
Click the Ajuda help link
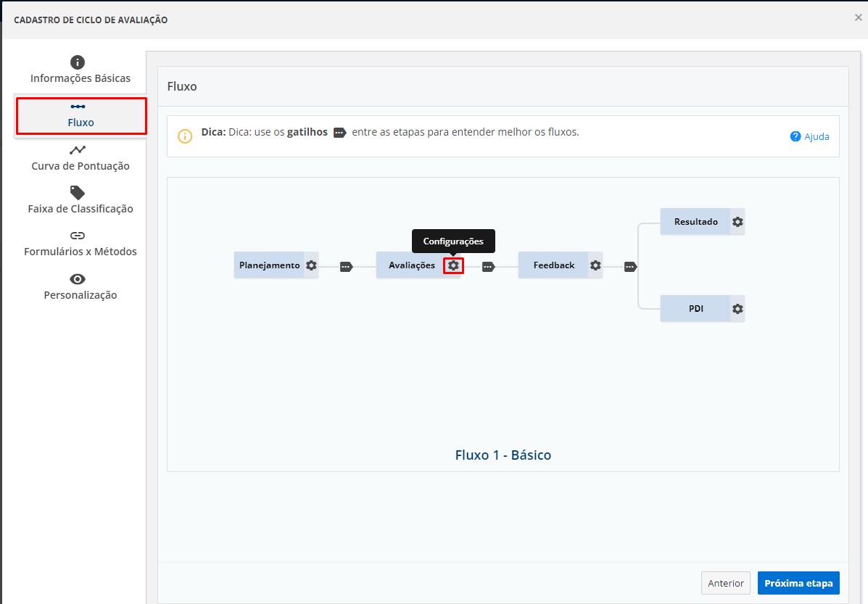coord(810,136)
